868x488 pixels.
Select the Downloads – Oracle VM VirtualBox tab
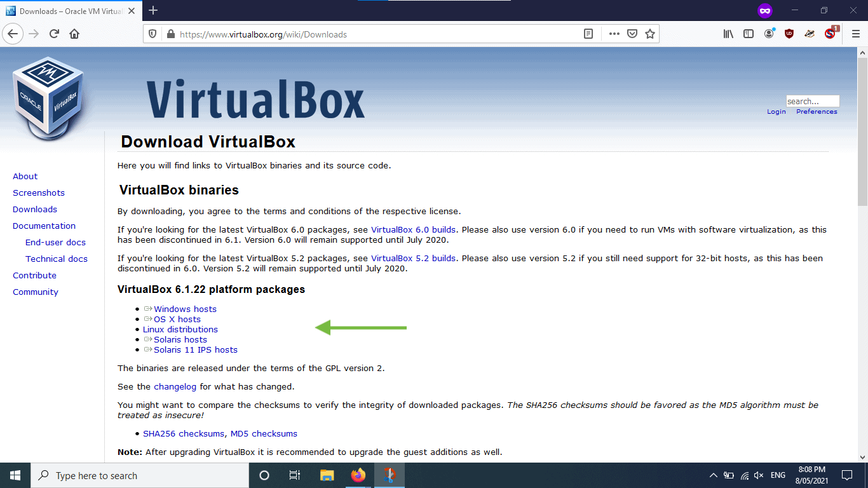(x=70, y=11)
